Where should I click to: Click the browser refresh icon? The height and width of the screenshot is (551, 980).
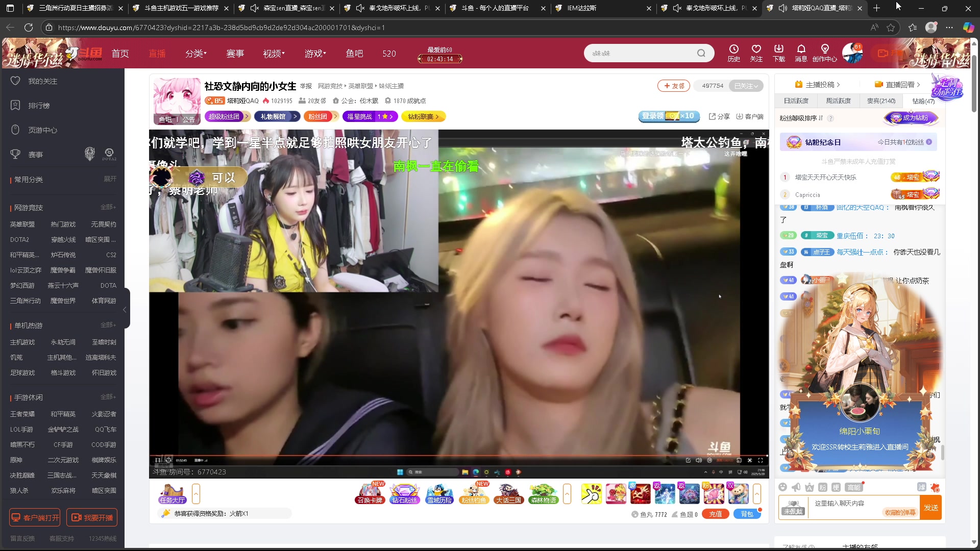click(29, 28)
